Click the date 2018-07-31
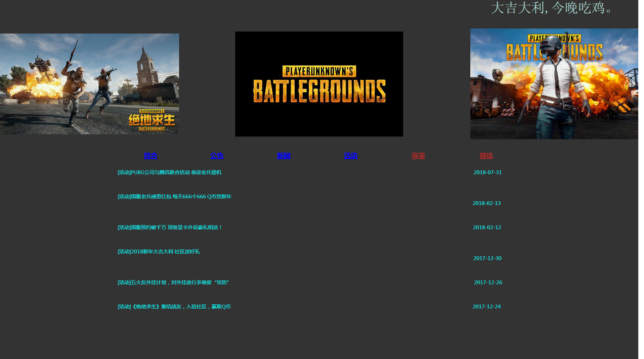This screenshot has width=644, height=359. pyautogui.click(x=487, y=172)
